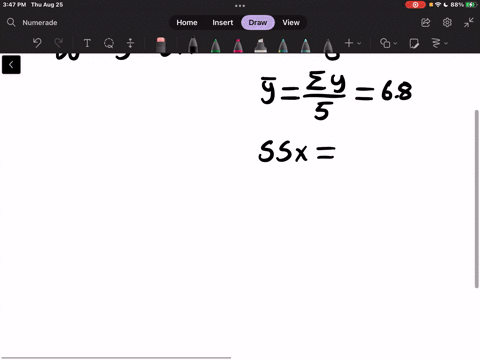Tap the handwritten SSx = text

coord(297,152)
